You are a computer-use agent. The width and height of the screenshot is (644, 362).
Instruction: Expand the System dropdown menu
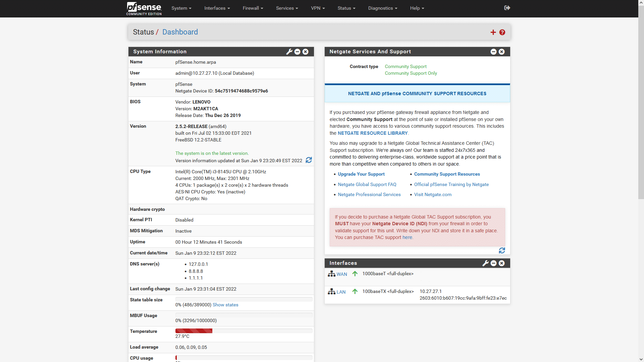point(181,8)
